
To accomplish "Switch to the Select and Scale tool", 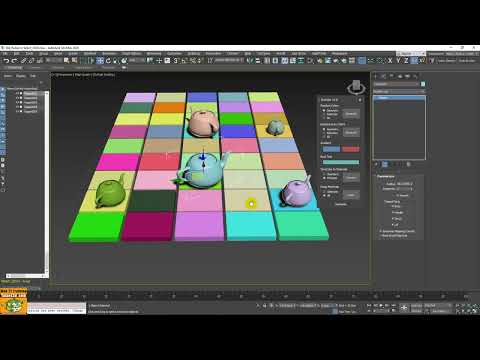I will (115, 61).
